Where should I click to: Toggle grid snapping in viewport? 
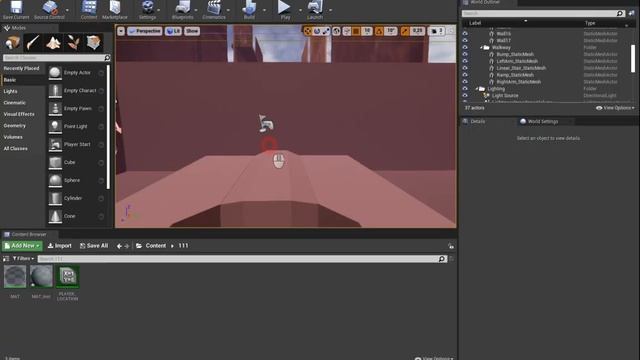356,31
